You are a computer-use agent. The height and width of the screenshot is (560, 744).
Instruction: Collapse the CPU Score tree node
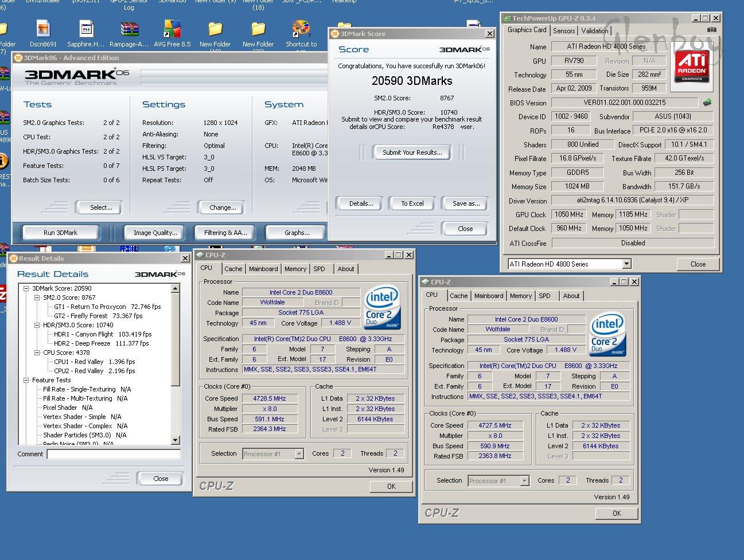[x=37, y=353]
